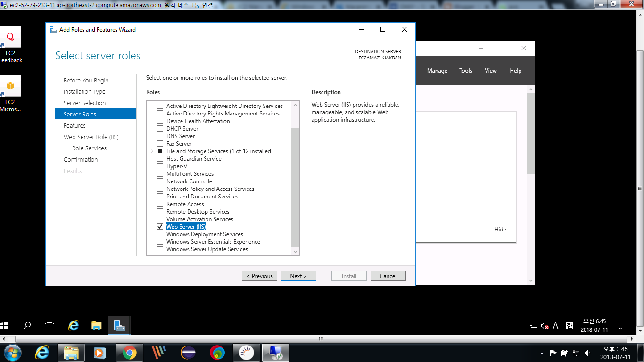Viewport: 644px width, 362px height.
Task: Launch Internet Explorer on remote taskbar
Action: point(74,325)
